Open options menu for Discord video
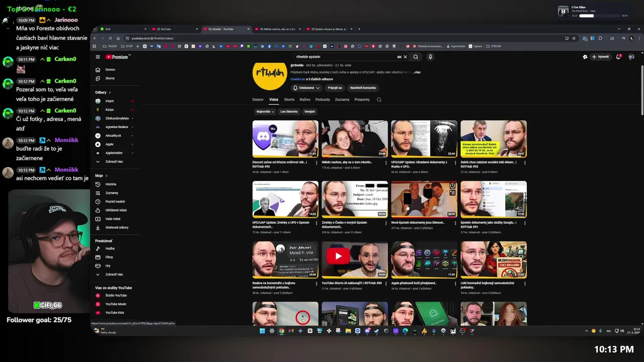 point(316,162)
